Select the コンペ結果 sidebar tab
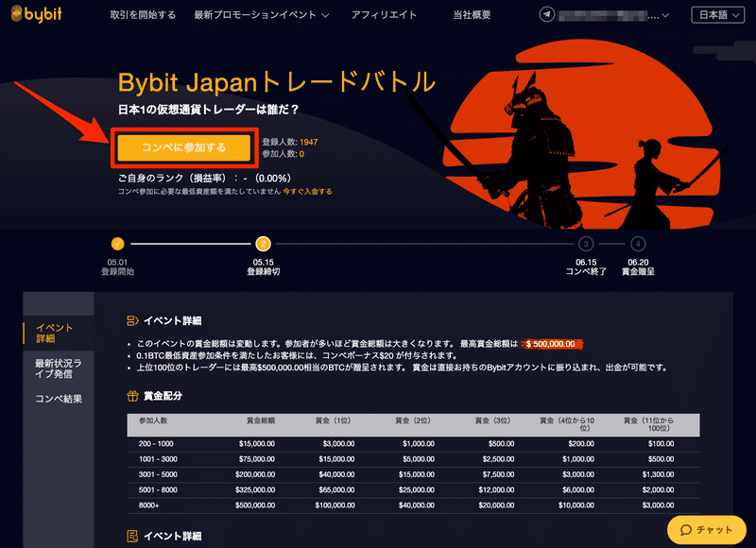The image size is (756, 548). [x=59, y=399]
